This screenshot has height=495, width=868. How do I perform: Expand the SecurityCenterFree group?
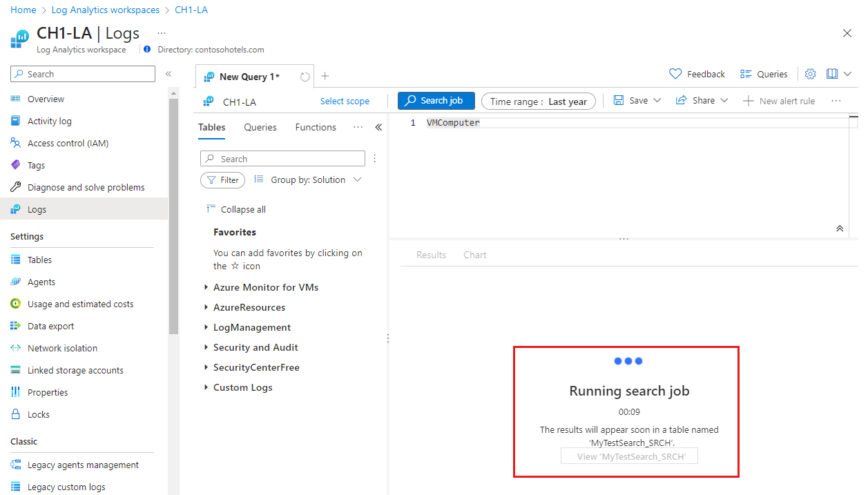click(x=206, y=367)
